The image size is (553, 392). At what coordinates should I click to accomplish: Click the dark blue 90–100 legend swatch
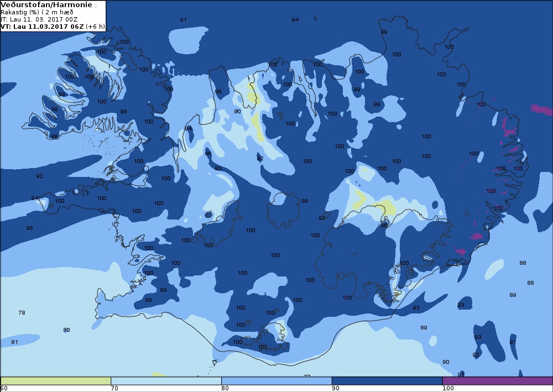[x=387, y=381]
